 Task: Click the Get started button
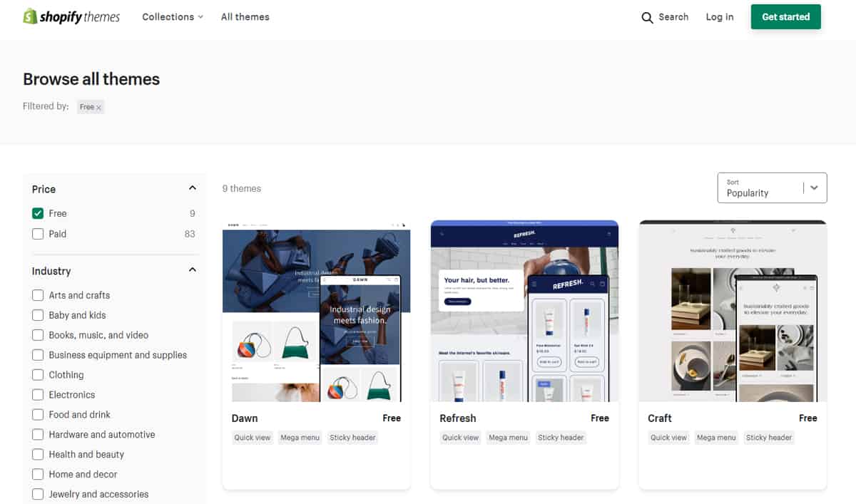coord(785,17)
